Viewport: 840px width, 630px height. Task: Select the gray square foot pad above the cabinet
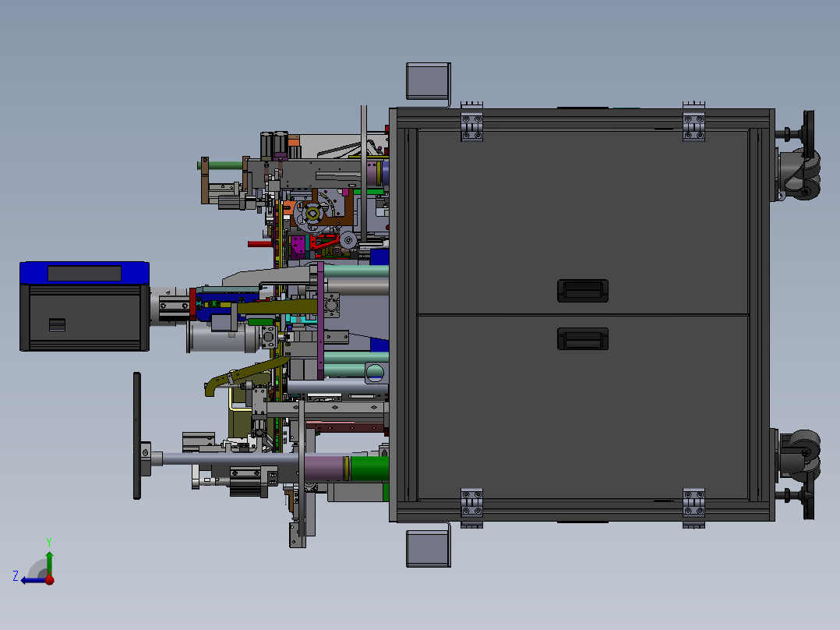[x=428, y=82]
